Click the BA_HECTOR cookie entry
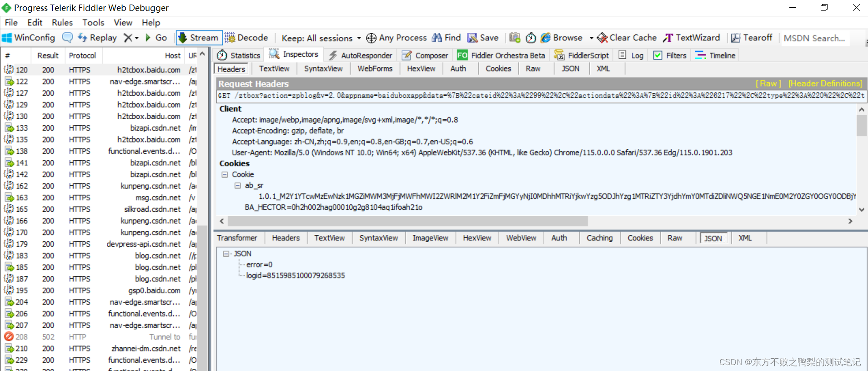The height and width of the screenshot is (371, 868). [333, 207]
